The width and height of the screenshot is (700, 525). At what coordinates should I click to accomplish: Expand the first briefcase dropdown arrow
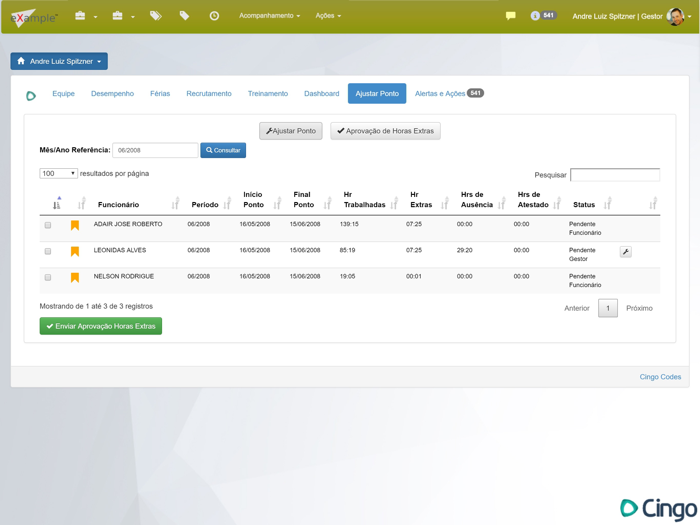pyautogui.click(x=95, y=17)
